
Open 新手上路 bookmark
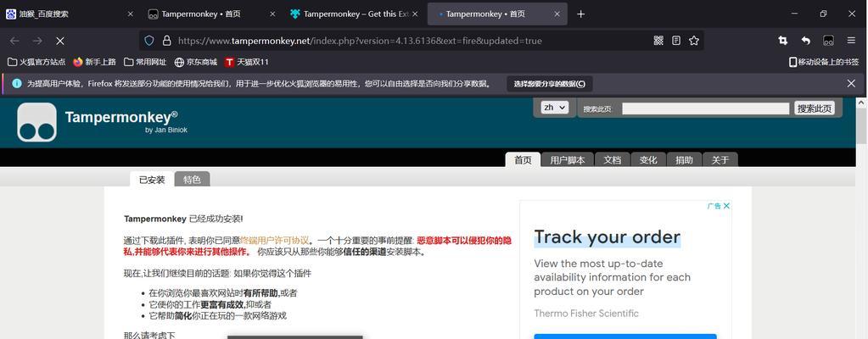coord(94,62)
